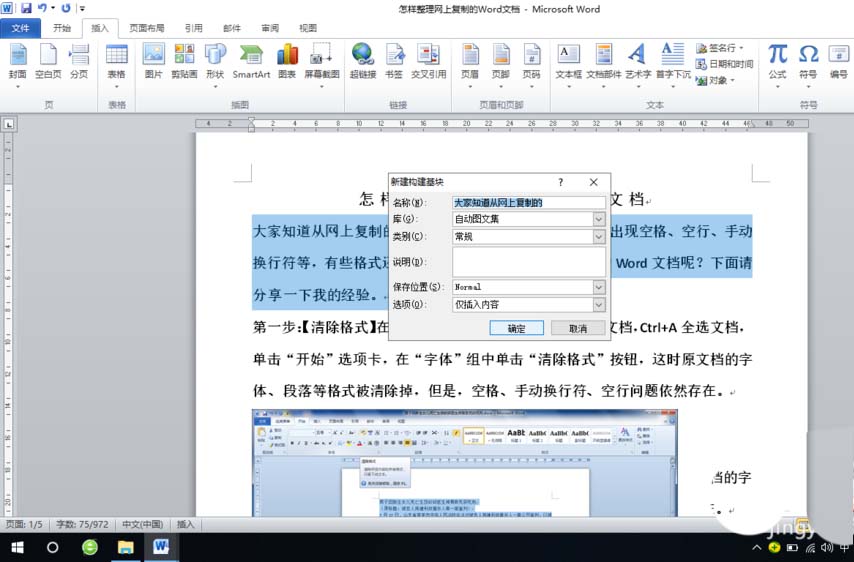Open the 保存位置 dropdown list
The height and width of the screenshot is (562, 854).
pyautogui.click(x=599, y=287)
